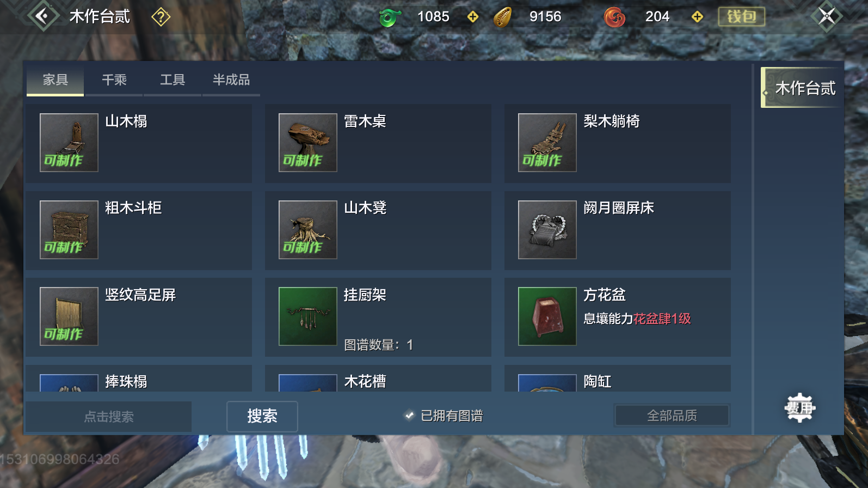Open the help question mark icon
The image size is (868, 488).
click(161, 17)
